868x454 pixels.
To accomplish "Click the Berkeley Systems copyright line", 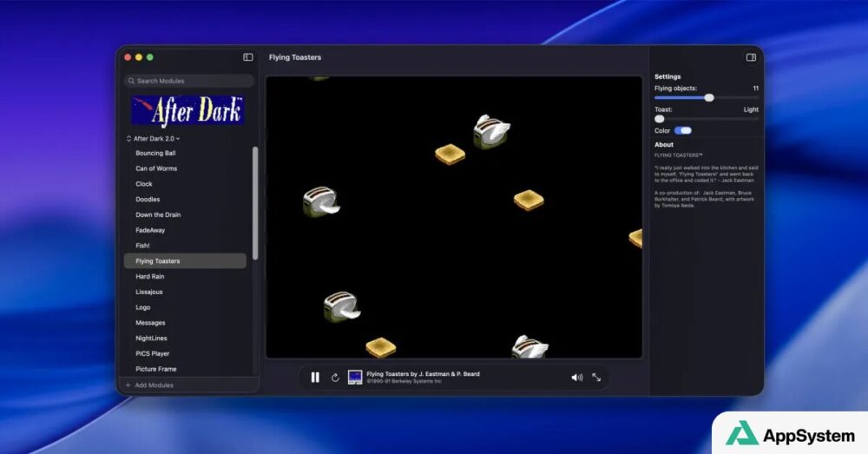I will (x=404, y=381).
